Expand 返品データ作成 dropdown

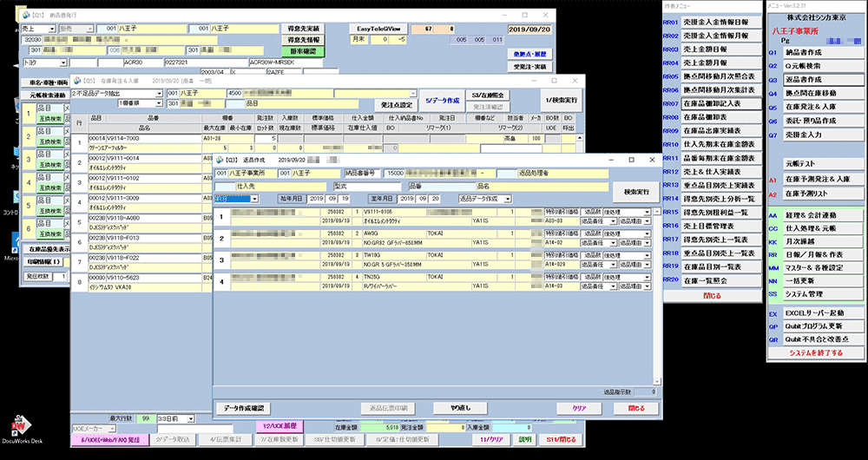pyautogui.click(x=508, y=199)
